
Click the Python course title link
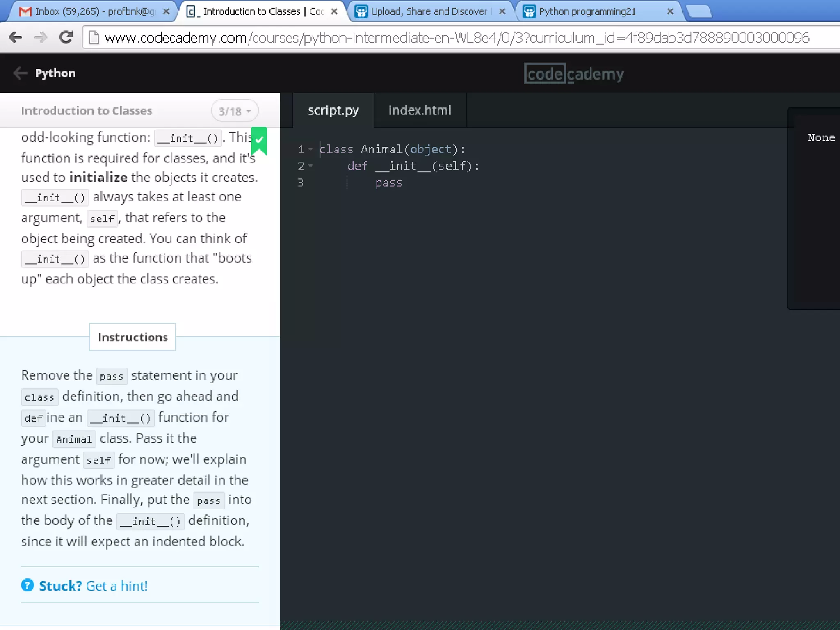[55, 73]
